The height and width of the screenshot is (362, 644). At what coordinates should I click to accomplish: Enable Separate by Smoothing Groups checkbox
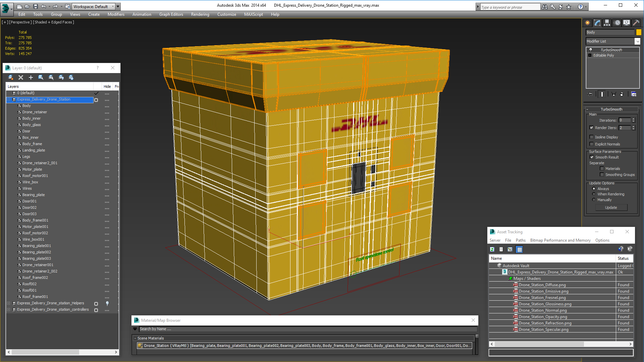[x=602, y=175]
